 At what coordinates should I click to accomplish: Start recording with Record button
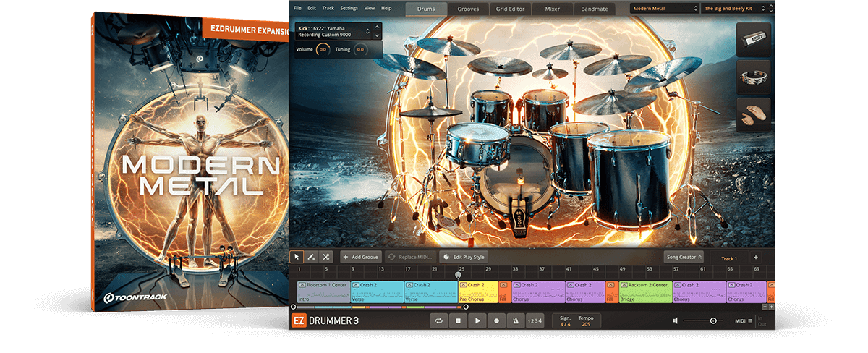tap(495, 320)
